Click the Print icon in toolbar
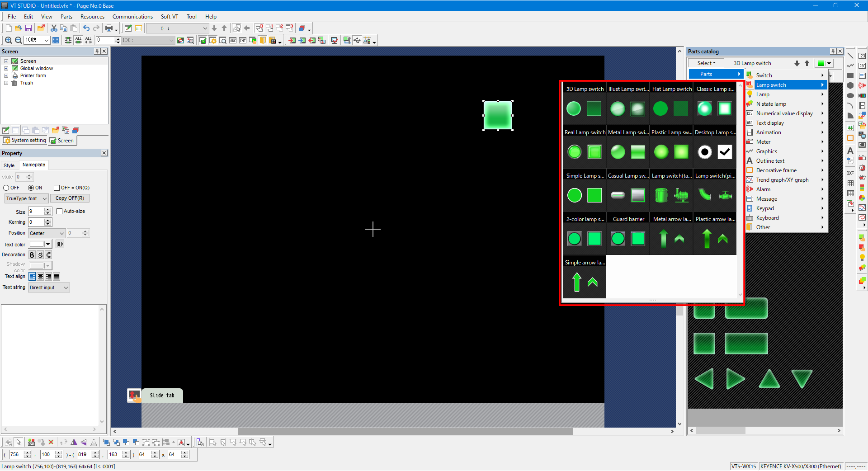This screenshot has width=868, height=471. [x=109, y=28]
